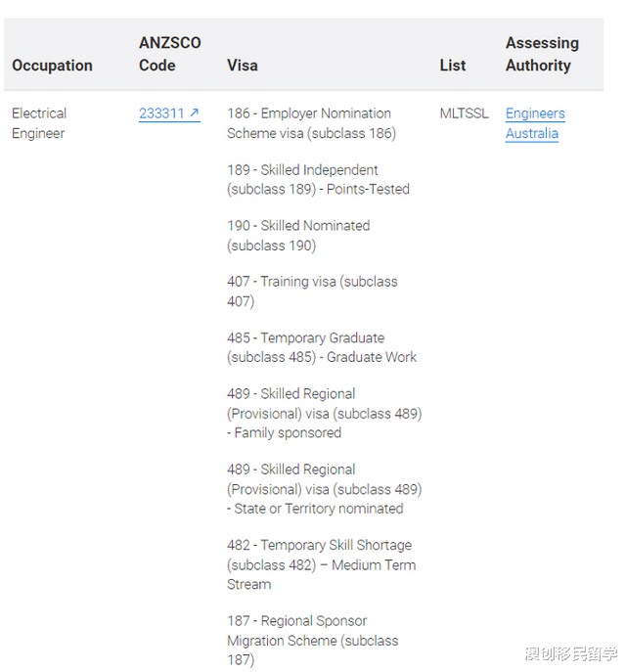Select the 482 Temporary Skill Shortage entry
The width and height of the screenshot is (626, 672).
coord(320,564)
